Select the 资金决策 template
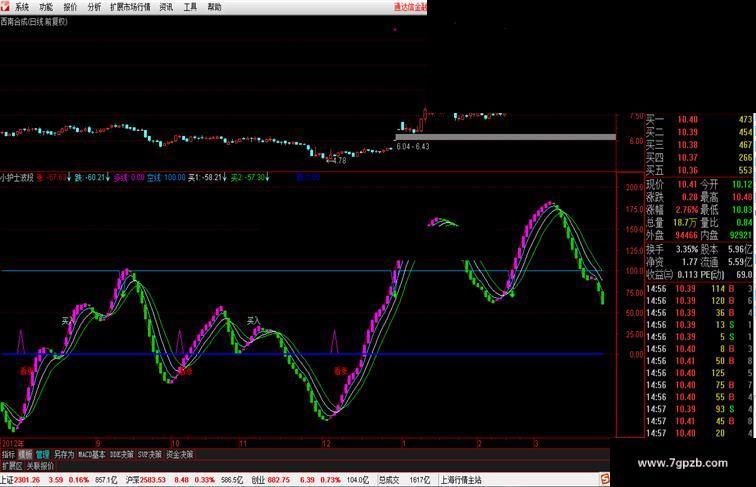This screenshot has height=487, width=756. tap(179, 454)
